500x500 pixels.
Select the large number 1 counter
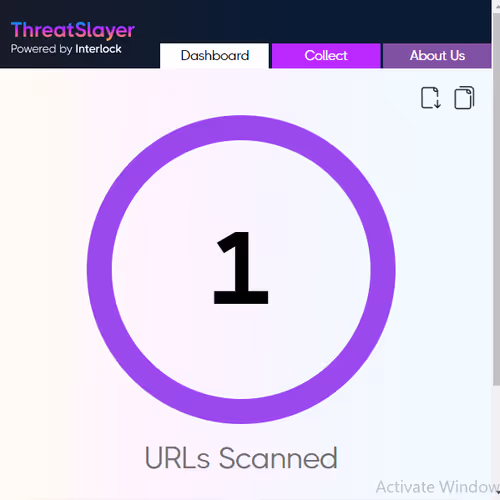tap(241, 268)
